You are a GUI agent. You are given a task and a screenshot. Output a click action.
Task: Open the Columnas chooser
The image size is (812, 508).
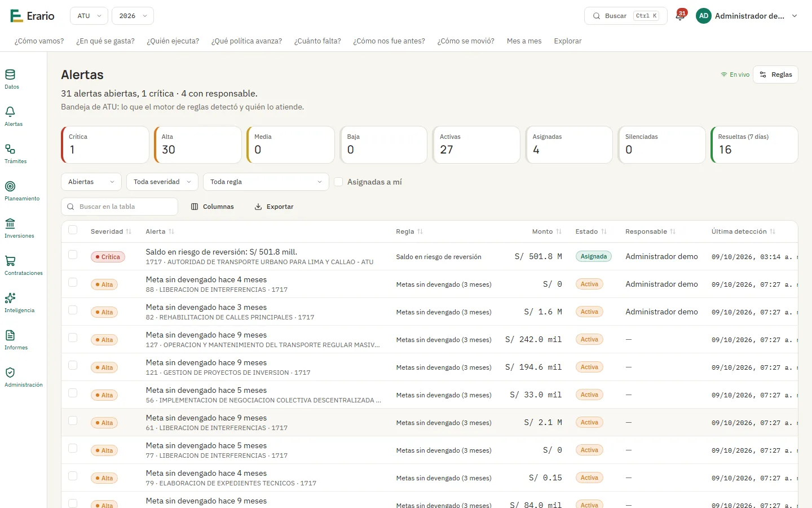(x=213, y=207)
